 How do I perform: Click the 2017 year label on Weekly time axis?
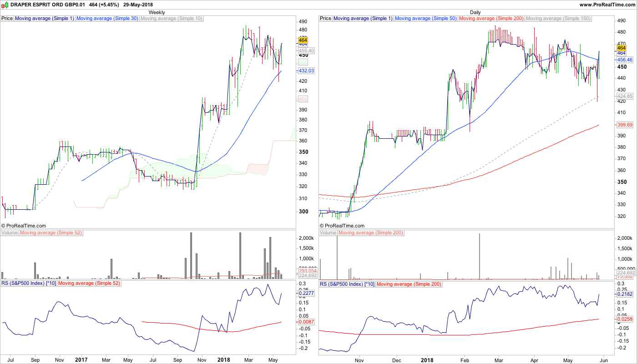tap(81, 360)
